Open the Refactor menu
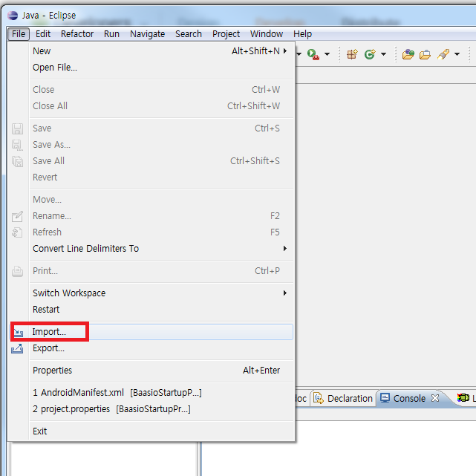The height and width of the screenshot is (476, 476). [77, 33]
